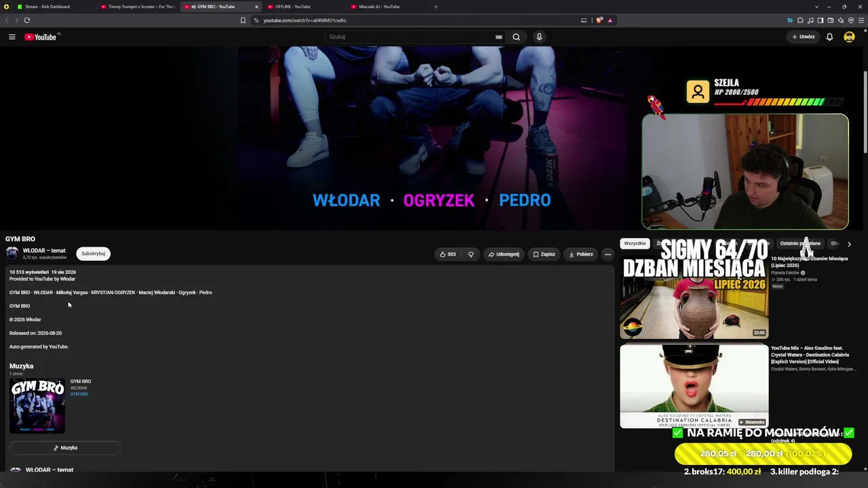
Task: Click the GYM BRO video title
Action: coord(20,239)
